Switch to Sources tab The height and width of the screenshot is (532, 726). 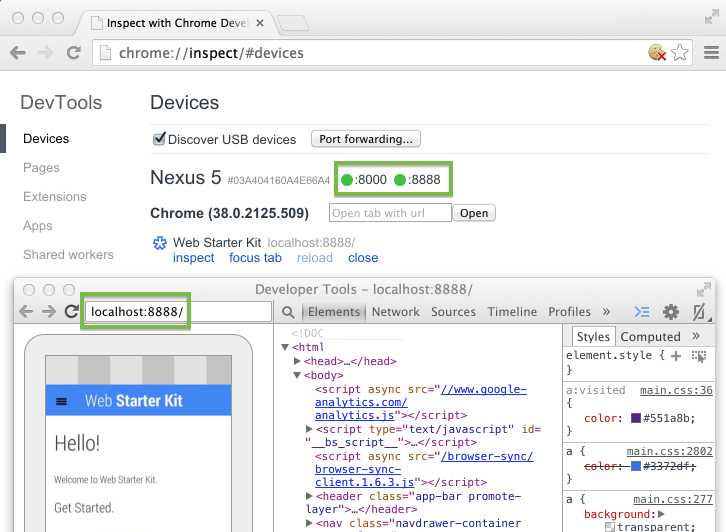[453, 312]
